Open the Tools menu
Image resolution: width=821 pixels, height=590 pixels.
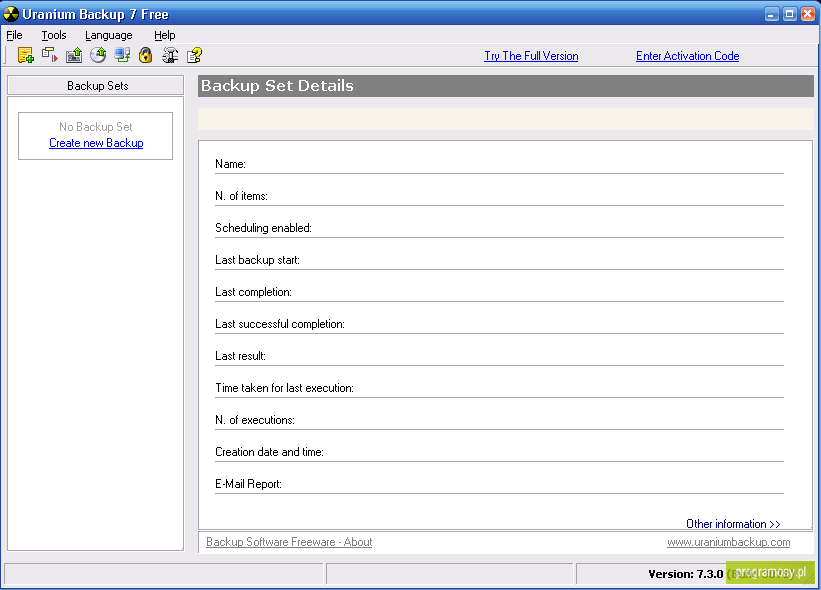click(54, 35)
